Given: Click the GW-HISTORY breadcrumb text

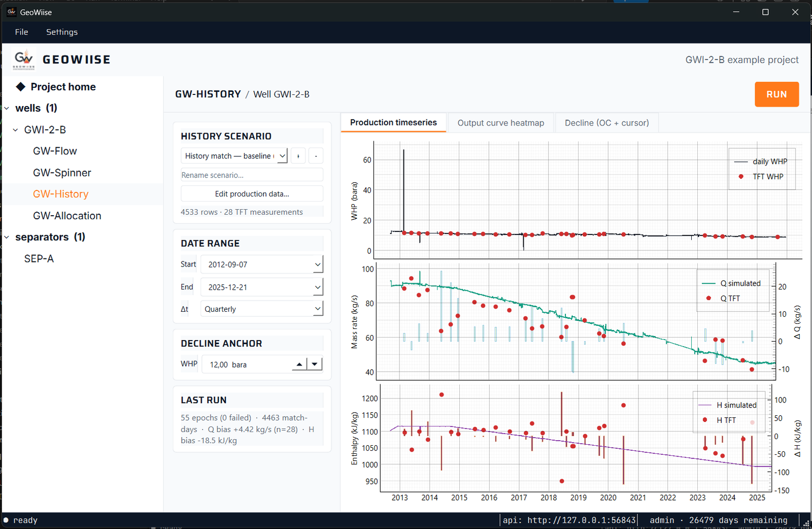Looking at the screenshot, I should click(x=208, y=94).
